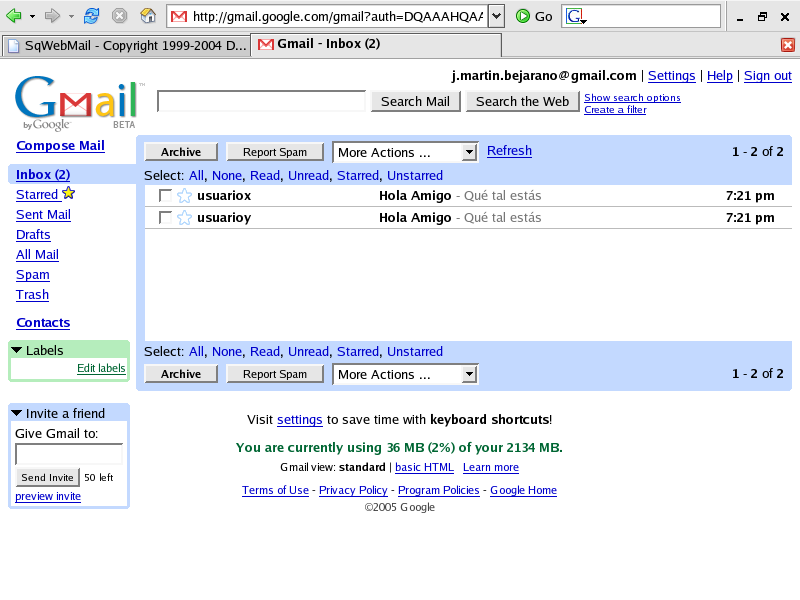Open the Hola Amigo message from usuariox
The width and height of the screenshot is (800, 600).
[x=468, y=195]
